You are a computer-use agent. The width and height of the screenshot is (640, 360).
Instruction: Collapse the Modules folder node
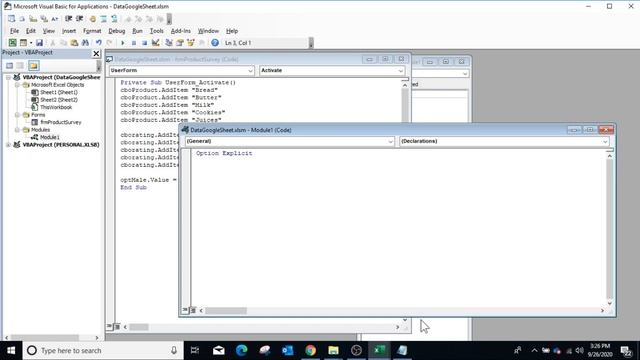(x=17, y=130)
